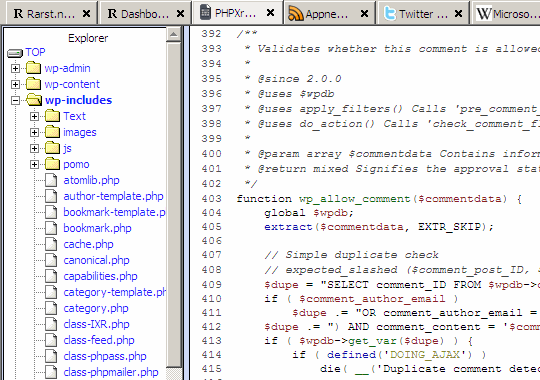
Task: Expand the wp-admin folder node
Action: point(15,69)
